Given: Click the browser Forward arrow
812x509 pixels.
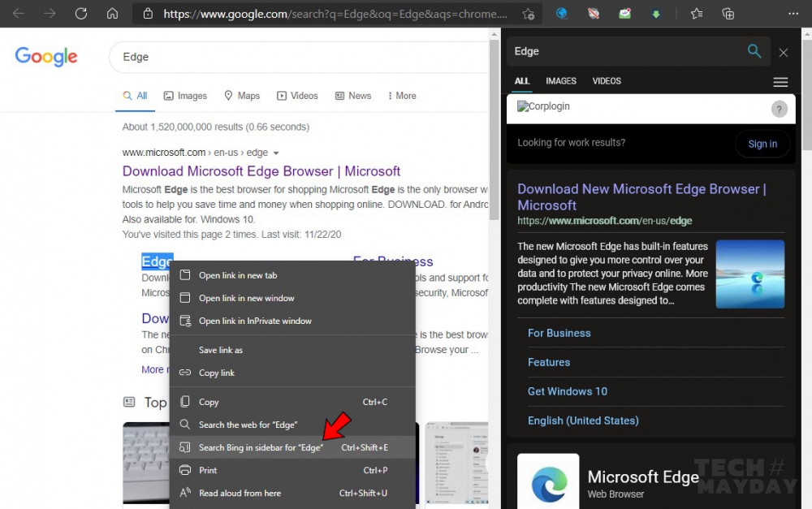Looking at the screenshot, I should click(50, 14).
